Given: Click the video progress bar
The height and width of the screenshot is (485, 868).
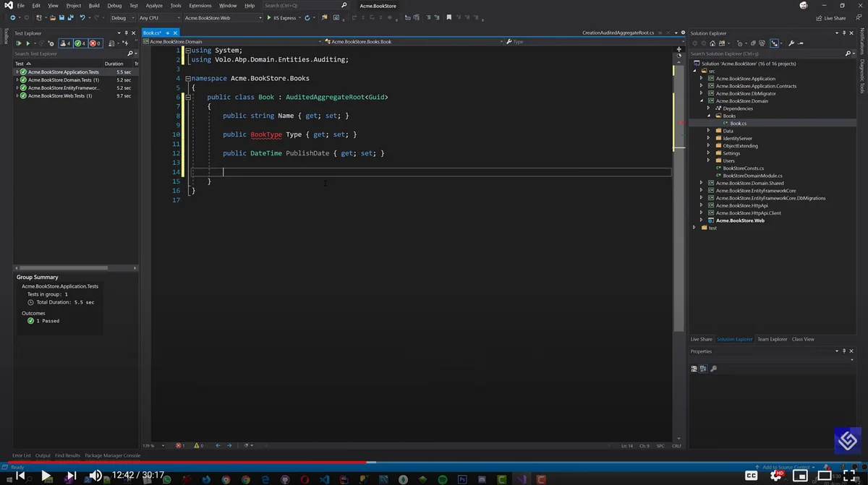Looking at the screenshot, I should 434,463.
